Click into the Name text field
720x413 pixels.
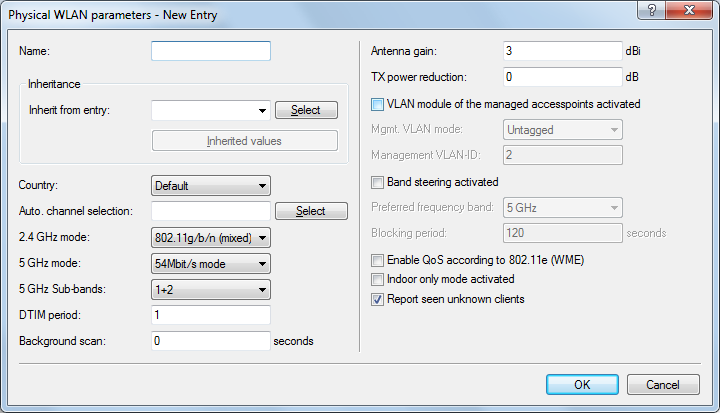[x=211, y=50]
